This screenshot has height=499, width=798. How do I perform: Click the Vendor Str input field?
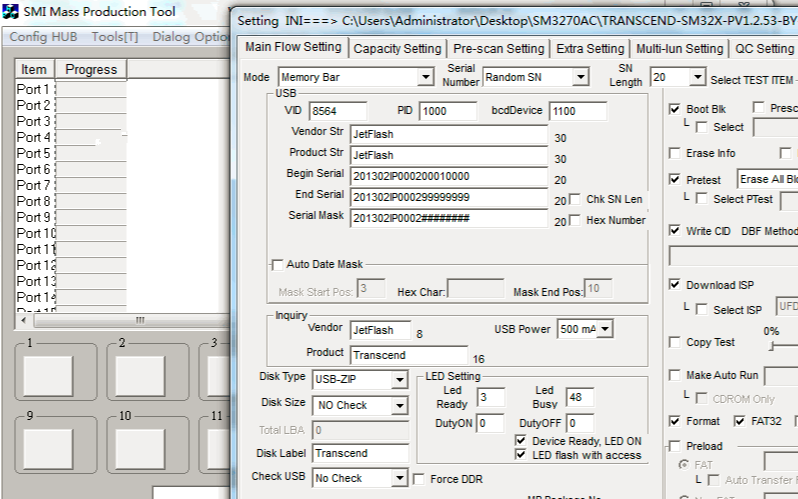click(x=448, y=134)
